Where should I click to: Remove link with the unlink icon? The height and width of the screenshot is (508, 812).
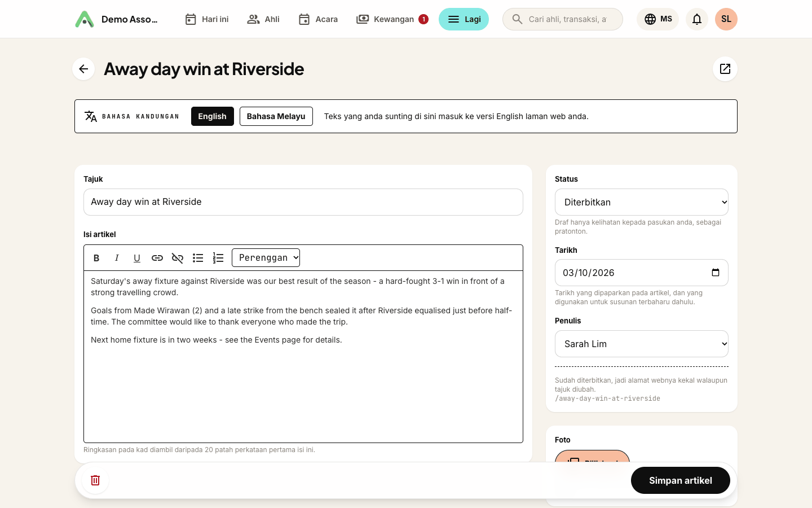[x=178, y=258]
